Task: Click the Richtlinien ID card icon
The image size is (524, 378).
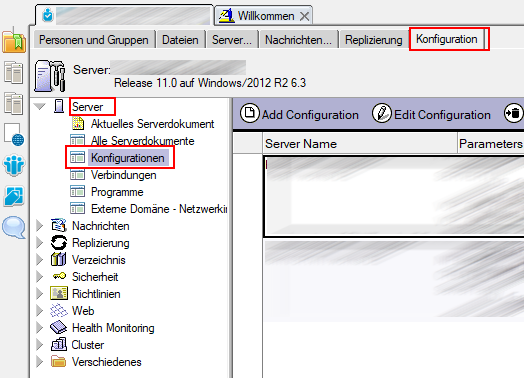Action: pyautogui.click(x=59, y=293)
